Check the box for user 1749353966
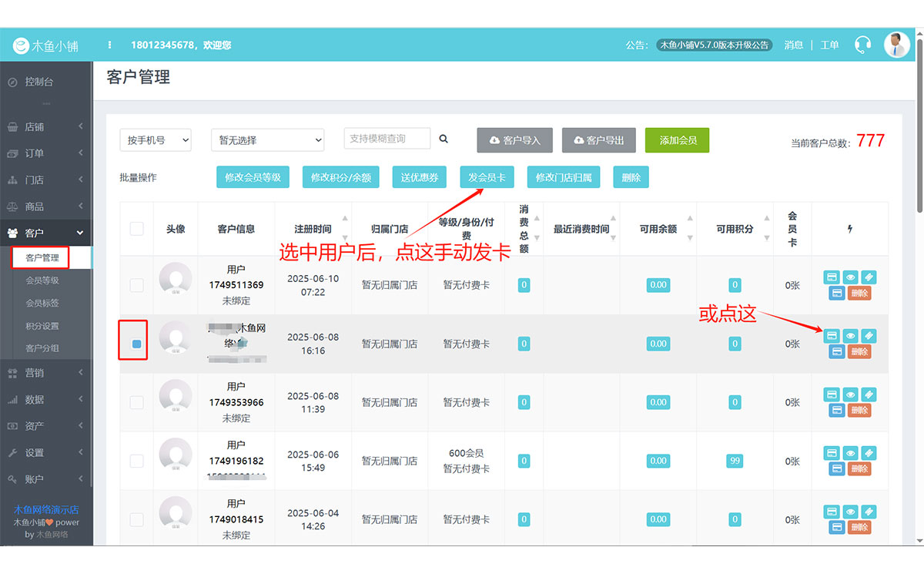The height and width of the screenshot is (574, 924). [x=136, y=402]
